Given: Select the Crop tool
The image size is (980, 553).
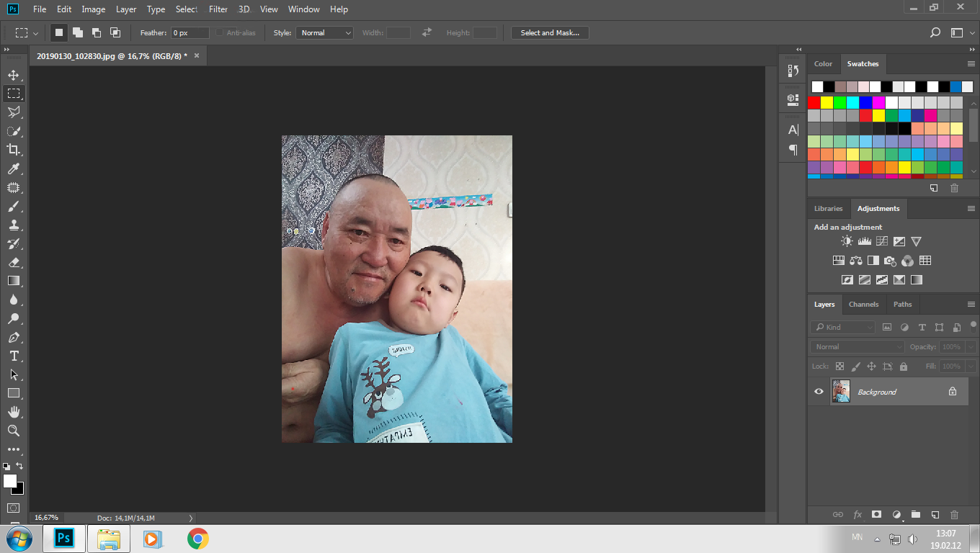Looking at the screenshot, I should 14,150.
